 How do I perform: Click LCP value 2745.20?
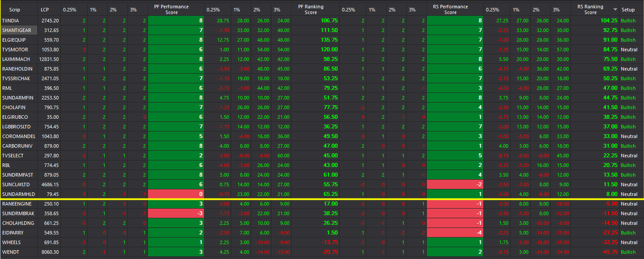click(x=51, y=20)
